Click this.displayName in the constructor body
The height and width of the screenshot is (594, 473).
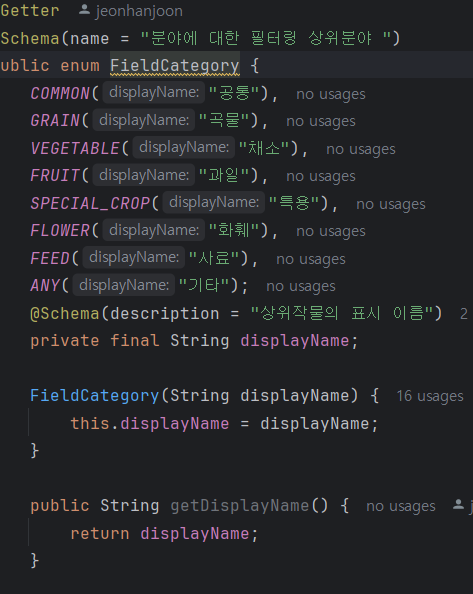pos(150,423)
